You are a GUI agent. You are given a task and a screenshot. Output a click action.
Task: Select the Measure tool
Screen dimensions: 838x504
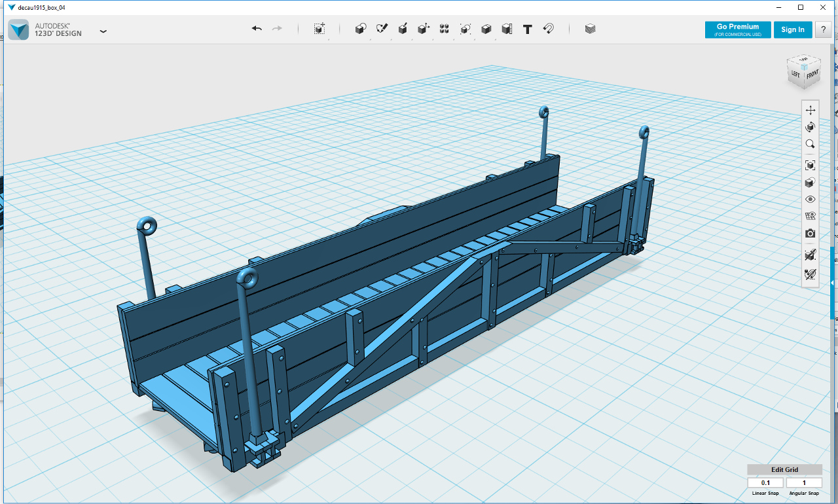(507, 29)
